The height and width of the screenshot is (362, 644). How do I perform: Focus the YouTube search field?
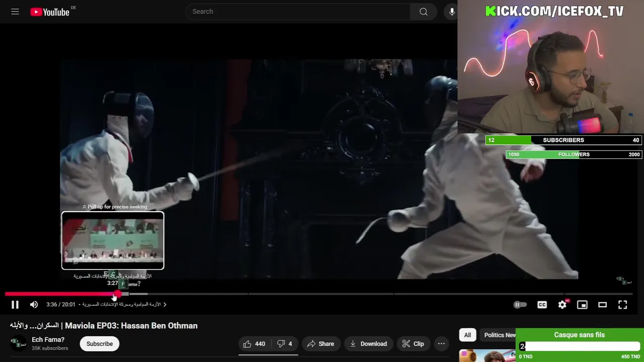298,12
